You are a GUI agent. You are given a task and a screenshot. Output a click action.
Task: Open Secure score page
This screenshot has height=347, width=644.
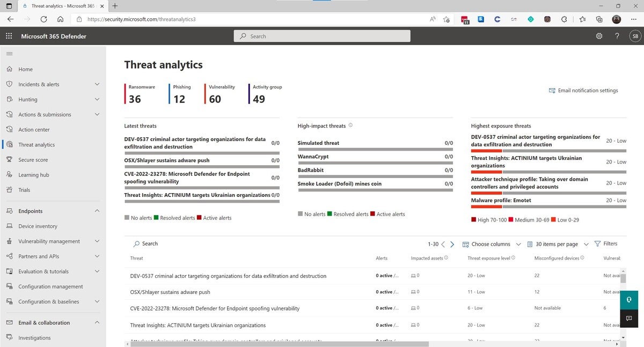[33, 160]
